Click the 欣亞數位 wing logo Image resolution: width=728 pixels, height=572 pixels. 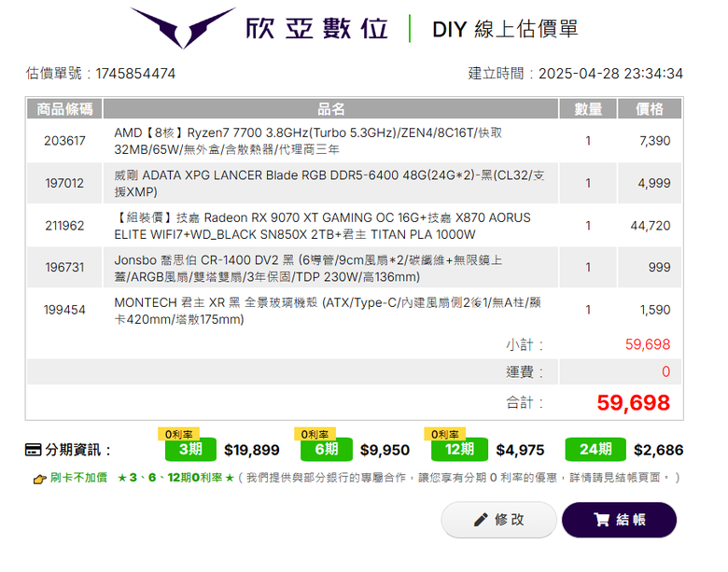(183, 28)
